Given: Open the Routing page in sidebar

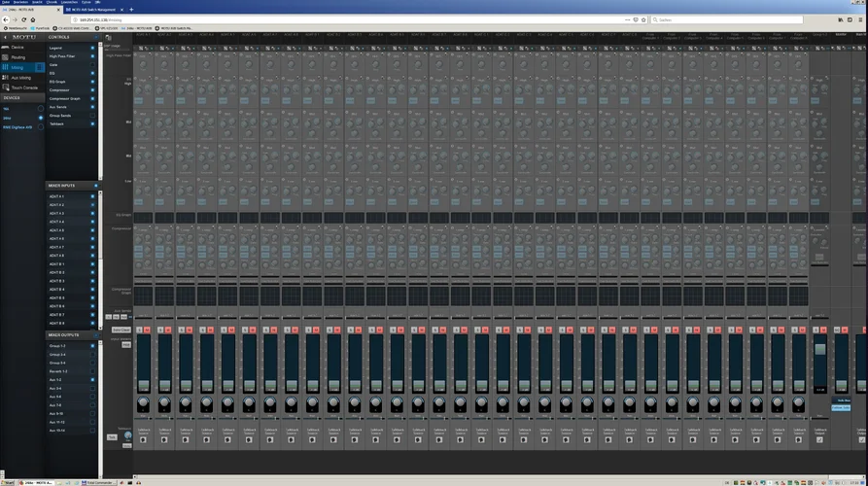Looking at the screenshot, I should click(x=17, y=57).
